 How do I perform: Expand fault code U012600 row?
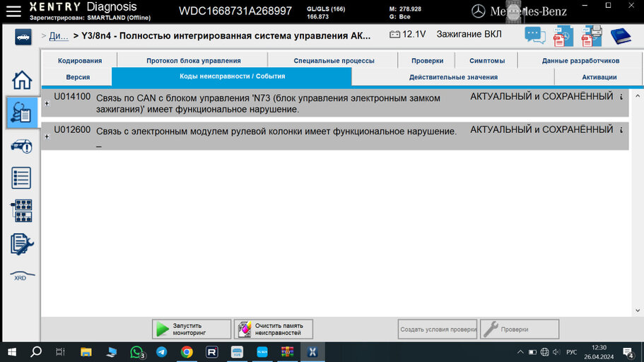[47, 136]
